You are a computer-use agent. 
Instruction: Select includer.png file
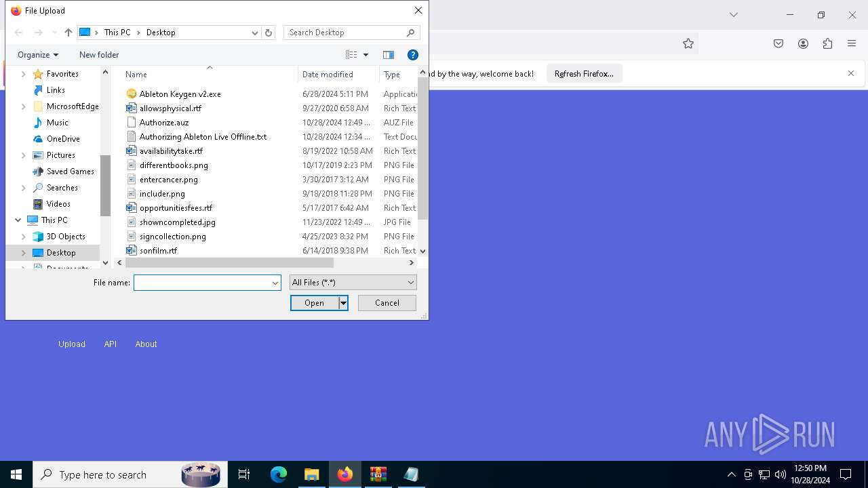[162, 194]
